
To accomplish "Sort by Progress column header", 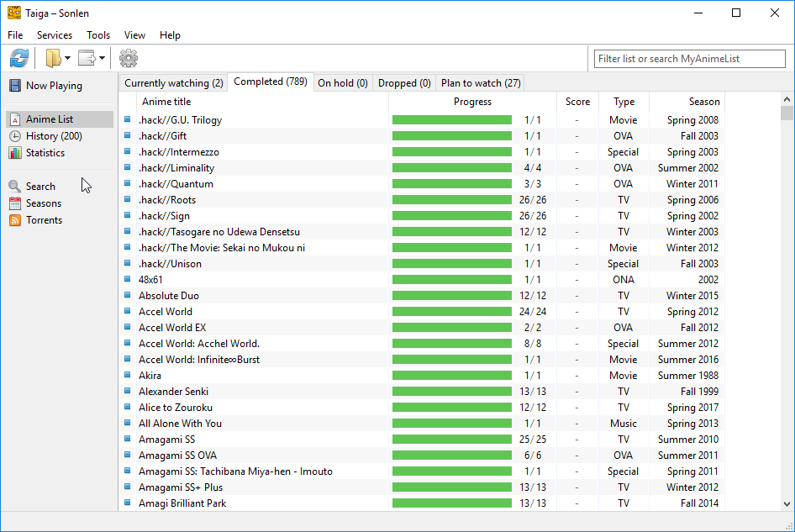I will pos(472,102).
